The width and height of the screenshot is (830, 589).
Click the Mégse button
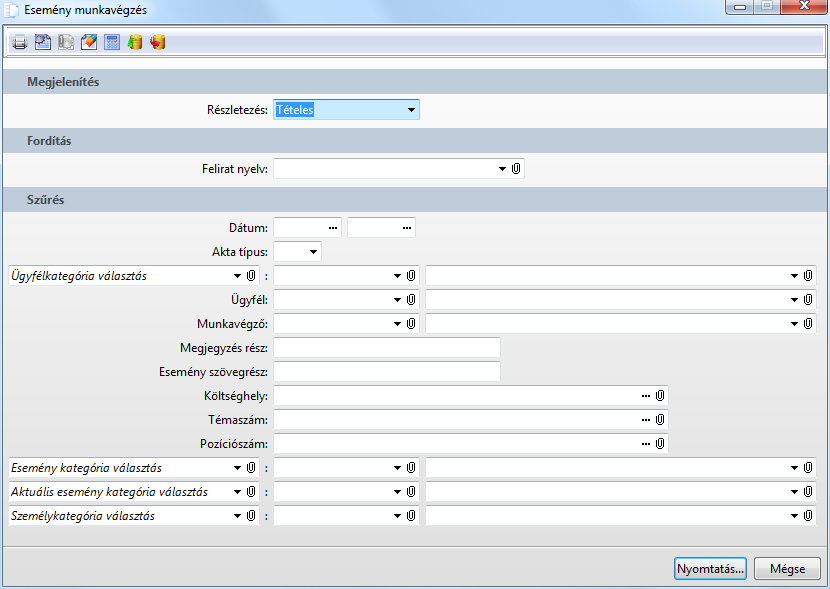[x=787, y=568]
